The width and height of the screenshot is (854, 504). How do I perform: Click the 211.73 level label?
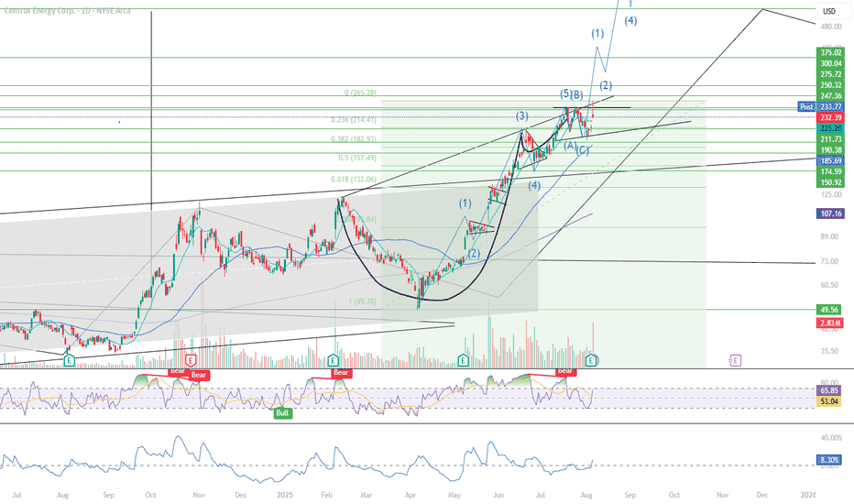pyautogui.click(x=830, y=139)
